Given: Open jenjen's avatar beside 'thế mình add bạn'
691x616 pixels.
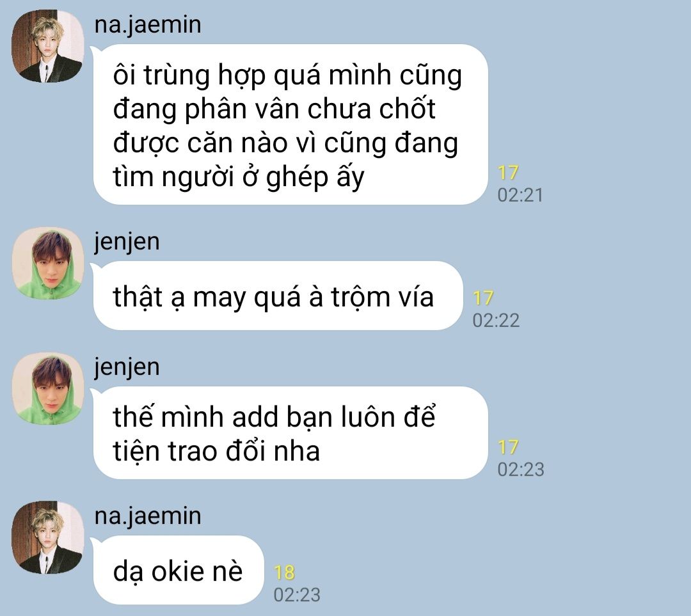Looking at the screenshot, I should [47, 389].
